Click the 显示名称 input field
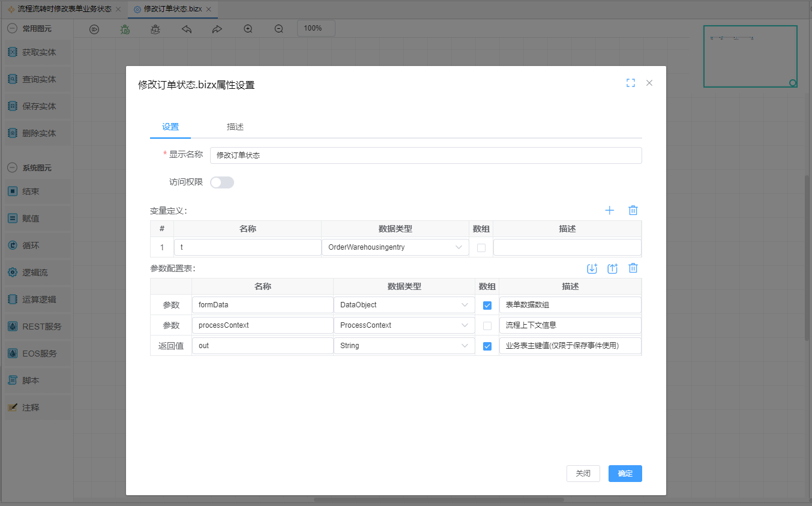 pos(426,155)
